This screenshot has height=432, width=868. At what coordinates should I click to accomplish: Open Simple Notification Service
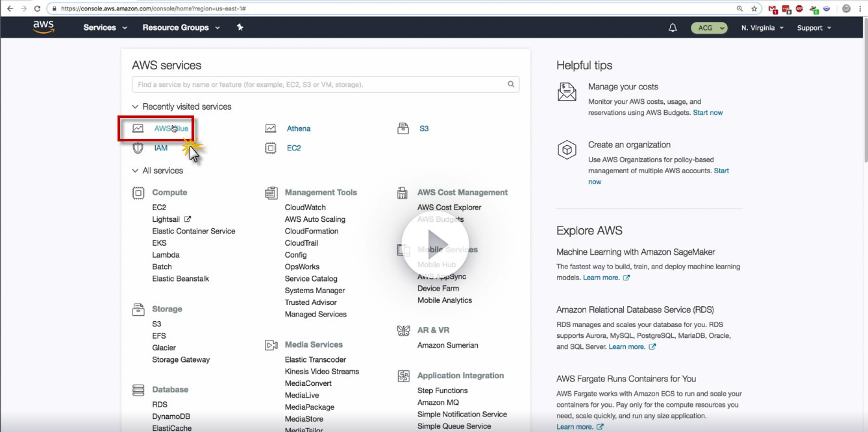tap(462, 414)
